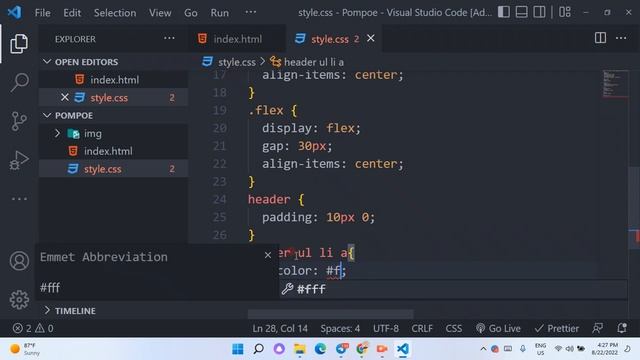The height and width of the screenshot is (360, 640).
Task: Start Go Live server
Action: pos(498,329)
